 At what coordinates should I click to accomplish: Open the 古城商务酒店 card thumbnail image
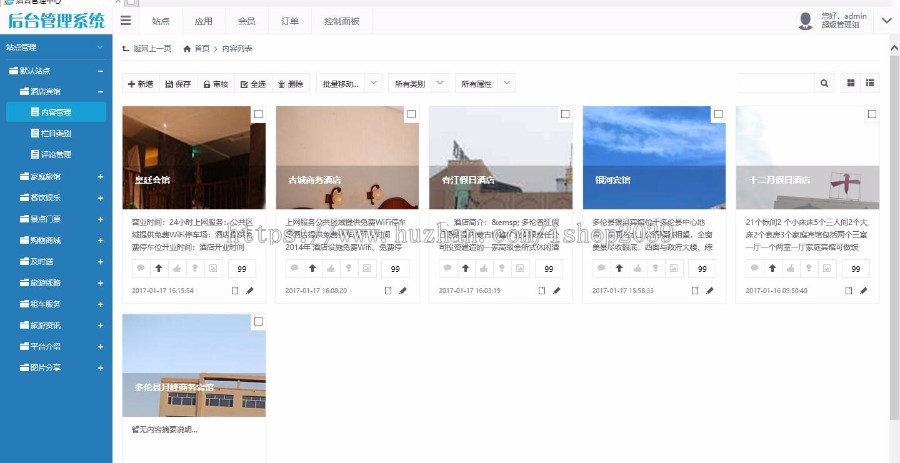(347, 157)
